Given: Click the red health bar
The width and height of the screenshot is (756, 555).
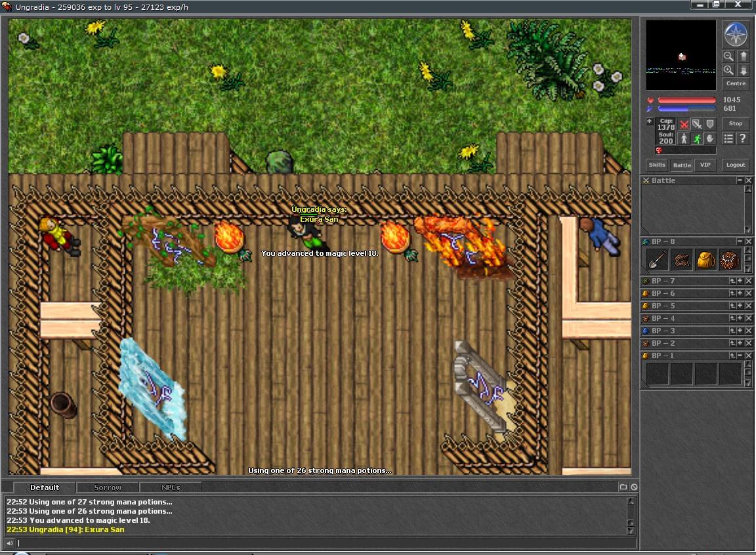Looking at the screenshot, I should click(x=686, y=100).
